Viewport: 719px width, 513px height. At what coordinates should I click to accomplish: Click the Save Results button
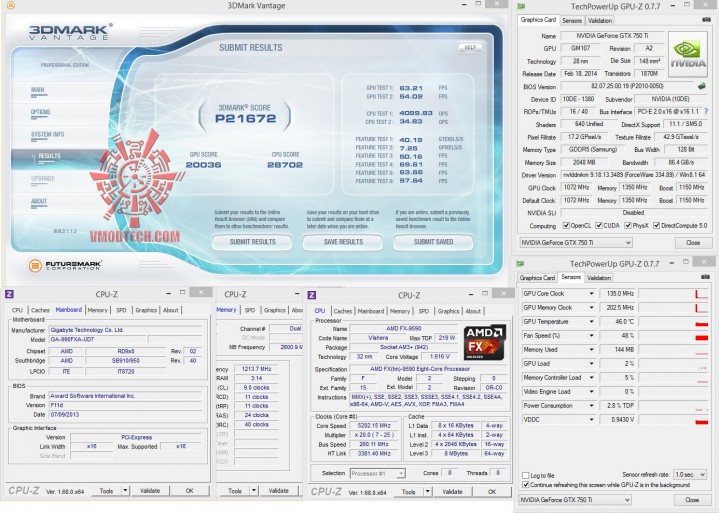pos(343,242)
